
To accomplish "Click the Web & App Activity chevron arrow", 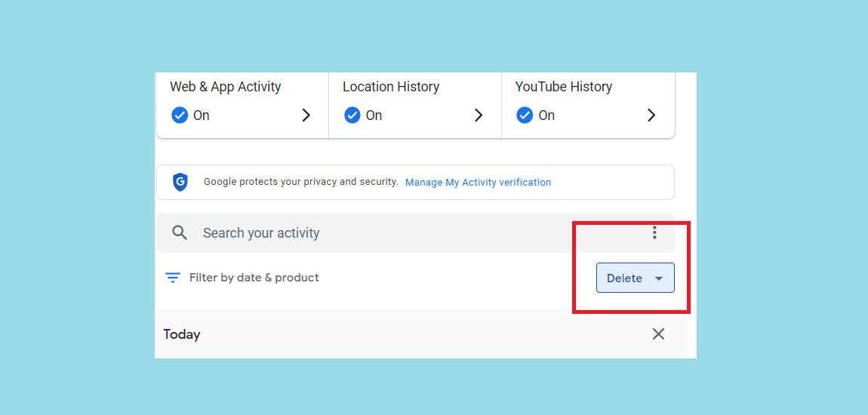I will [306, 115].
